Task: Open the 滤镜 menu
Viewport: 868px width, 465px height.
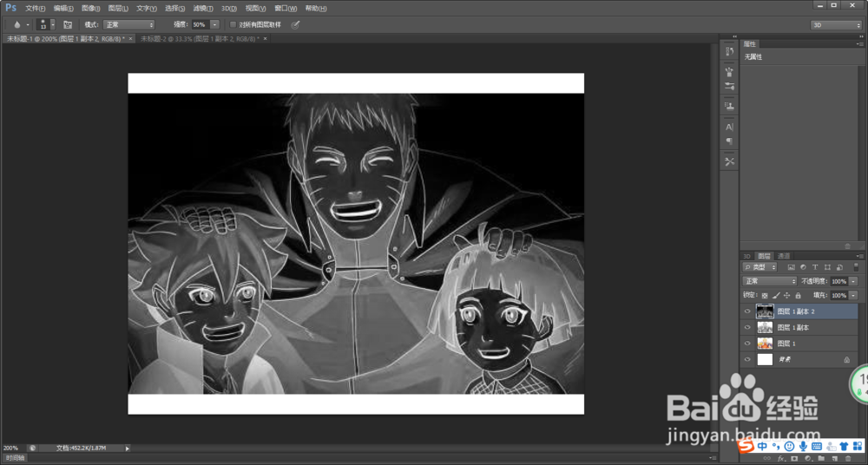Action: pyautogui.click(x=203, y=9)
